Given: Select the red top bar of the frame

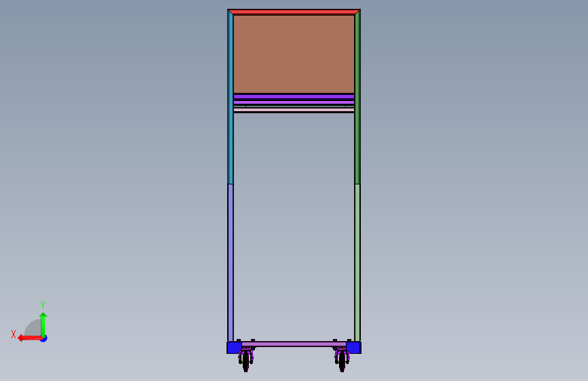Looking at the screenshot, I should (x=294, y=12).
